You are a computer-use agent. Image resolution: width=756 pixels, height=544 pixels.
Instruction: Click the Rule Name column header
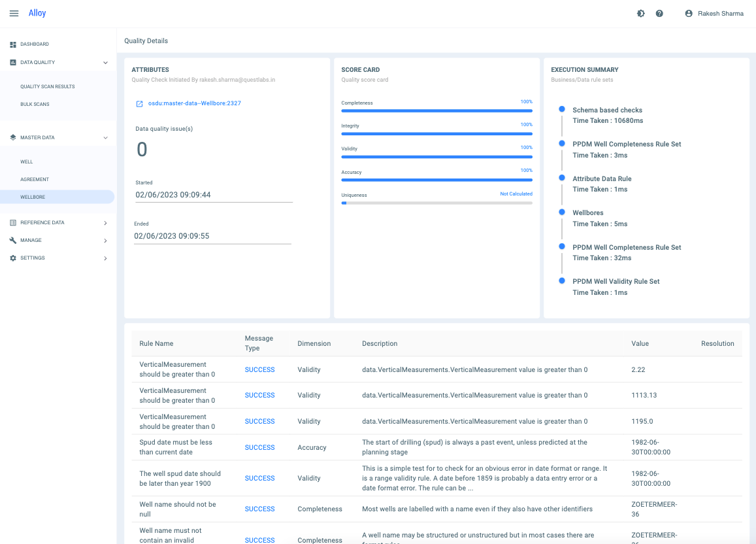coord(156,343)
